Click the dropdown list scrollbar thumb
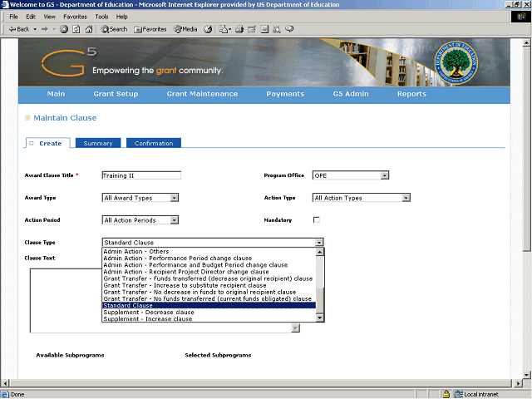The height and width of the screenshot is (399, 532). pos(319,301)
